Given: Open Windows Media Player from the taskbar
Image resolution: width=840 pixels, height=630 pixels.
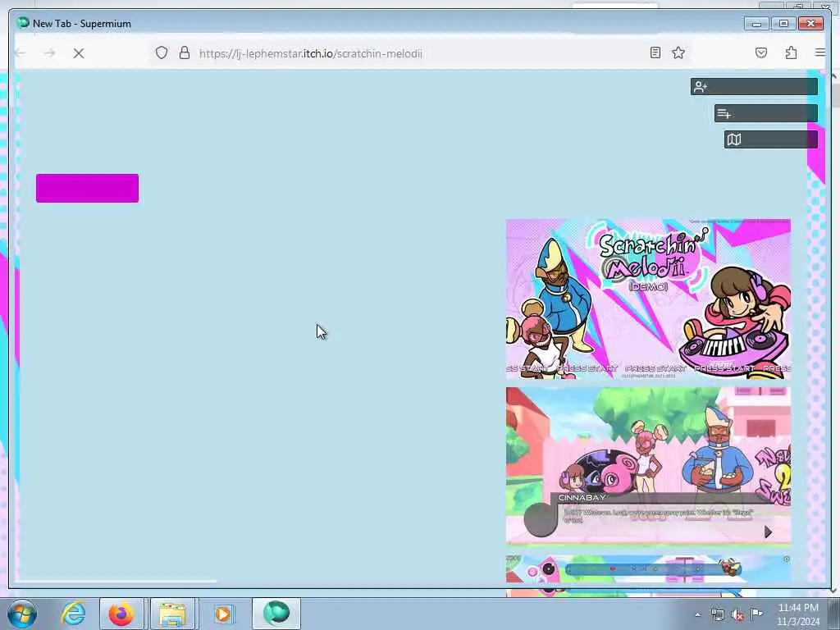Looking at the screenshot, I should (x=223, y=614).
